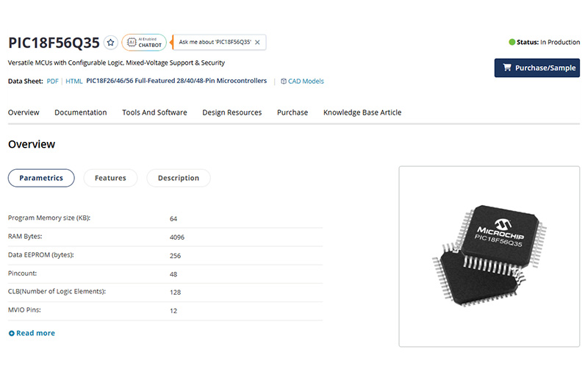
Task: Click the MVIO Pins value 12
Action: click(x=173, y=311)
